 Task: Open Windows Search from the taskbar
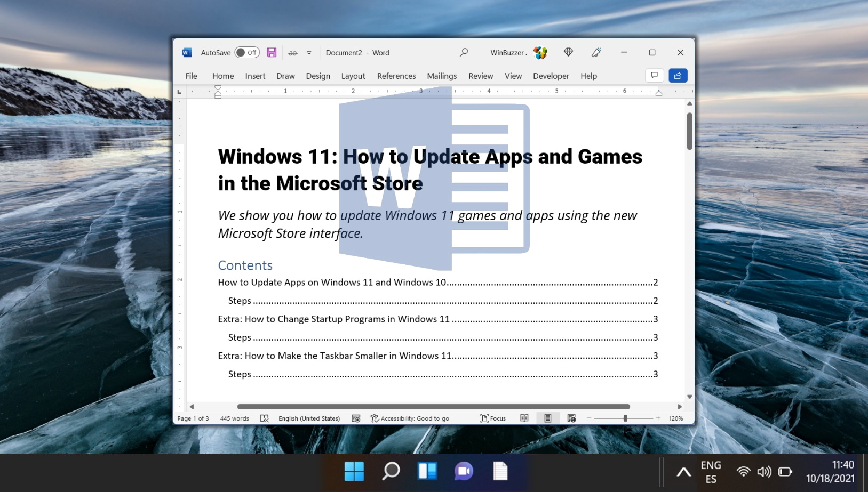(x=391, y=471)
